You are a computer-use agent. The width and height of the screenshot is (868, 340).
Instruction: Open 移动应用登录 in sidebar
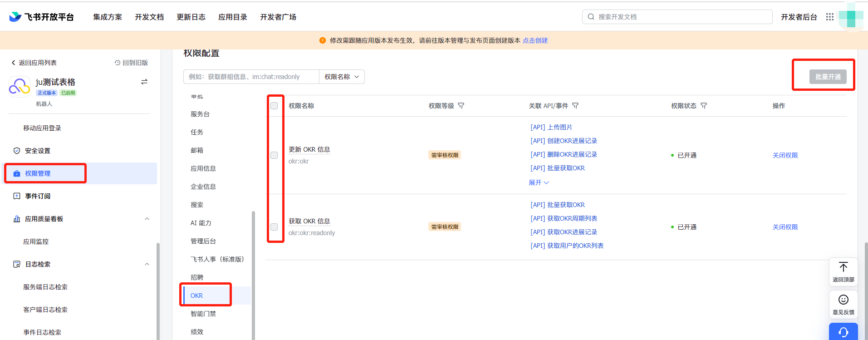pos(42,128)
